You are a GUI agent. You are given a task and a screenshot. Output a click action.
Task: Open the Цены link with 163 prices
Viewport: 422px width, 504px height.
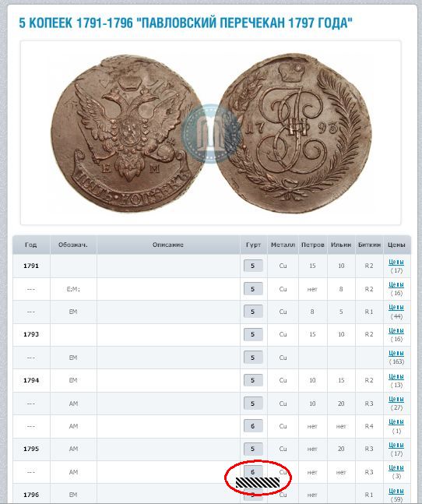coord(396,353)
